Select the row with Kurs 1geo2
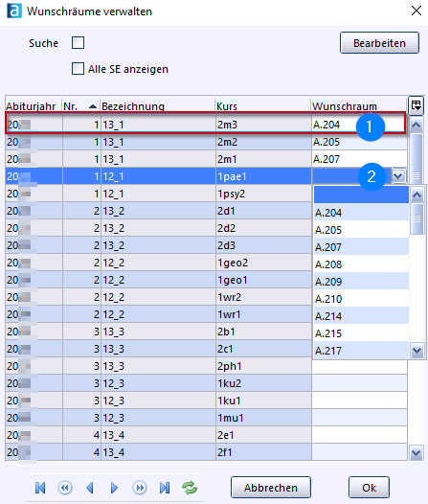Image resolution: width=428 pixels, height=504 pixels. [159, 263]
